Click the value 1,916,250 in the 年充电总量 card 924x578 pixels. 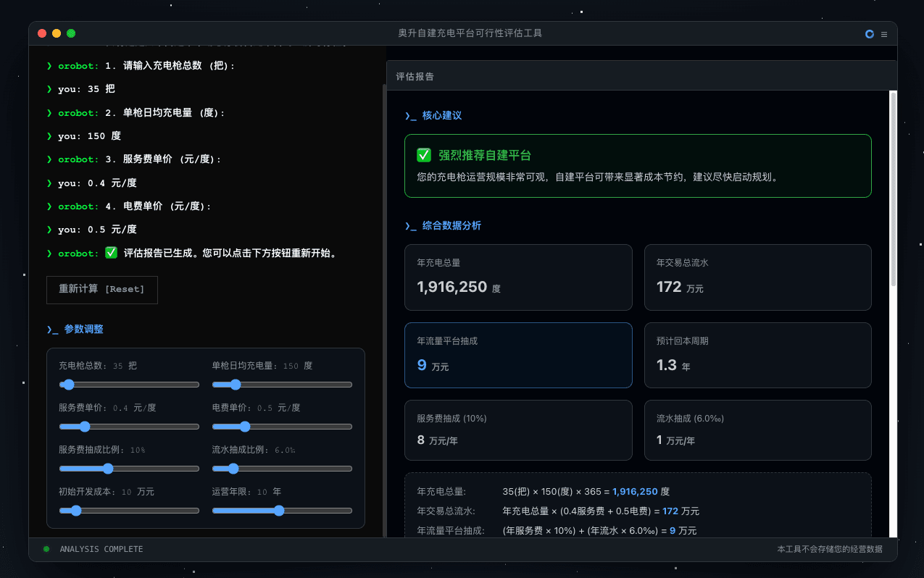[452, 287]
